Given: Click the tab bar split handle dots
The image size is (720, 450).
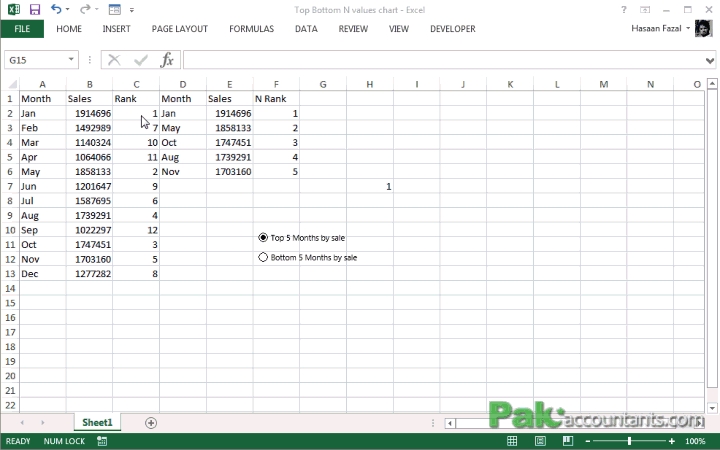Looking at the screenshot, I should (433, 423).
